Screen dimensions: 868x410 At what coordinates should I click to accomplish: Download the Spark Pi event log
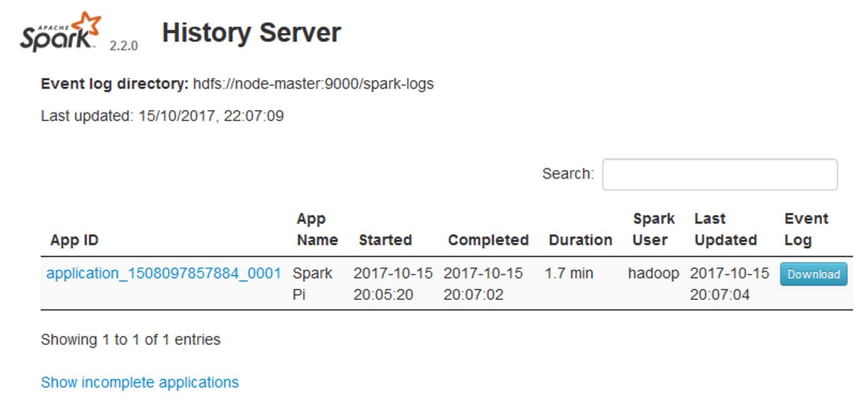click(813, 274)
